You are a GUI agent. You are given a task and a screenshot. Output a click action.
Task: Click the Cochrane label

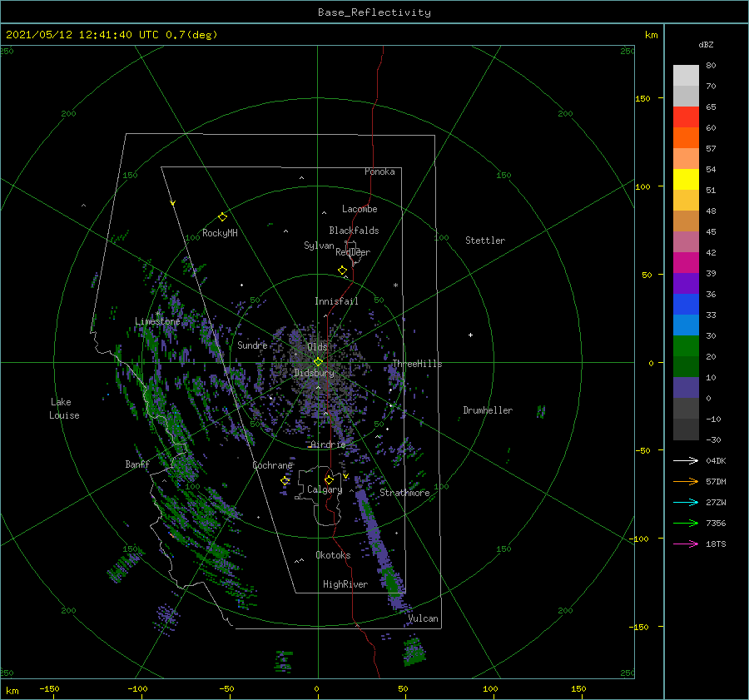[272, 465]
